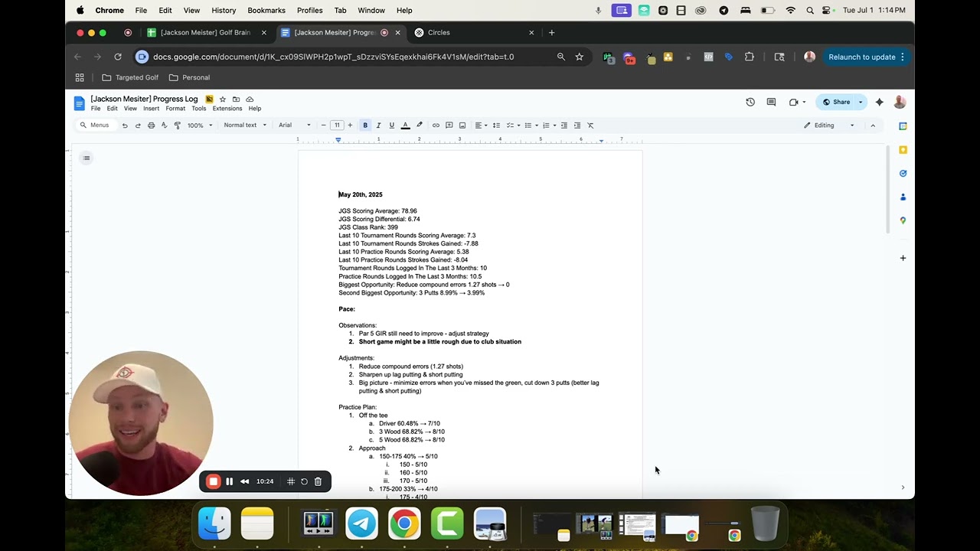Move the document with folder icon

pyautogui.click(x=236, y=99)
